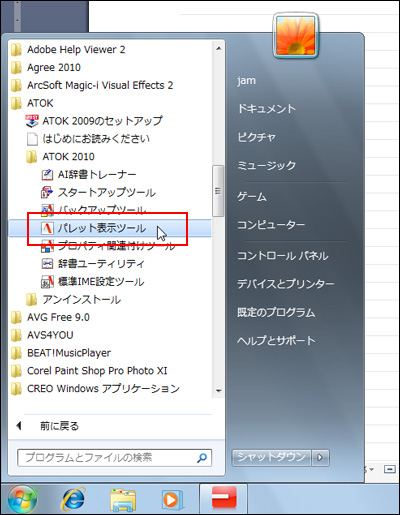Open デバイスとプリンター
Image resolution: width=400 pixels, height=515 pixels.
click(x=285, y=284)
